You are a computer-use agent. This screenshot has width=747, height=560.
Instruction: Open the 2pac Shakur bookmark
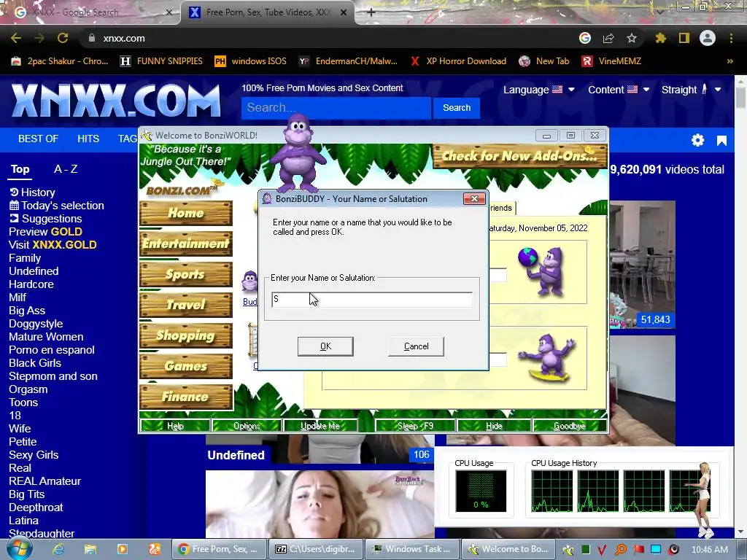point(60,61)
